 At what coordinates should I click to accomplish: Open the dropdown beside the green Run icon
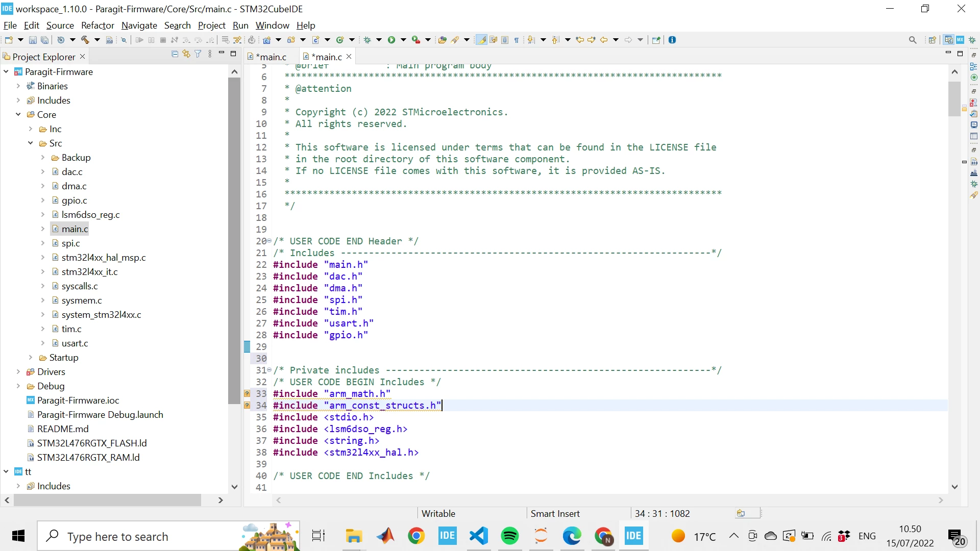pos(403,40)
